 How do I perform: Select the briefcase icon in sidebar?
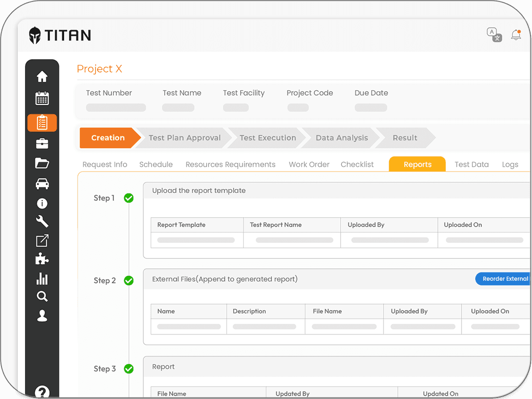point(42,143)
